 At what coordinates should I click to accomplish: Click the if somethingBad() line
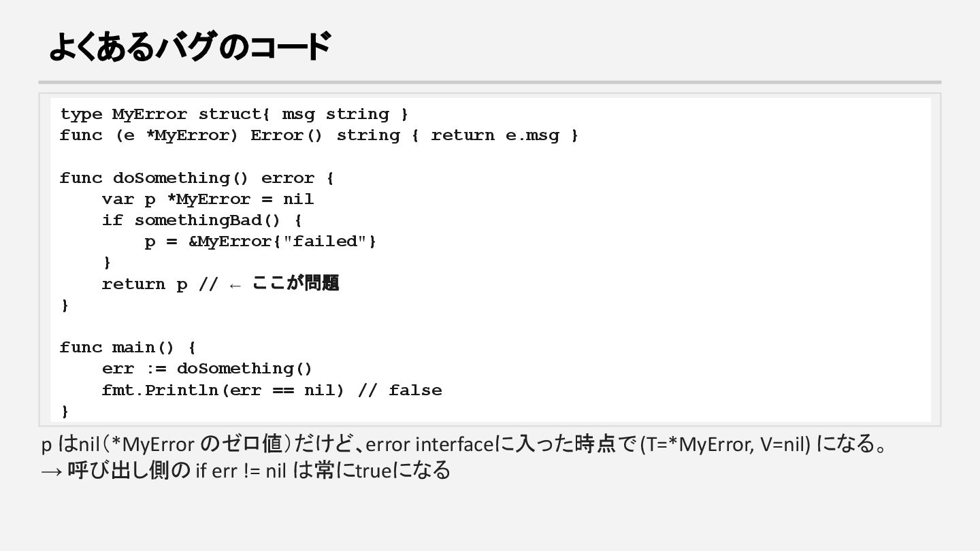(x=201, y=220)
